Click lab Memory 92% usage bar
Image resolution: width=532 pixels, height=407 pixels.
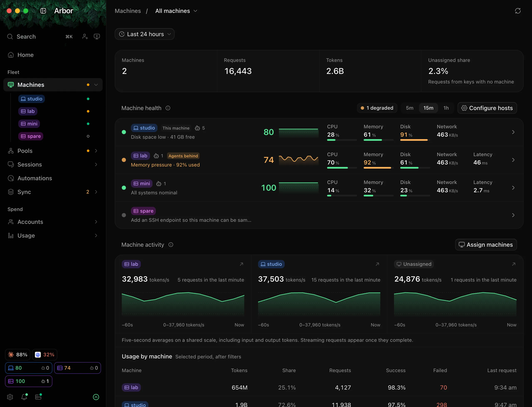point(378,168)
